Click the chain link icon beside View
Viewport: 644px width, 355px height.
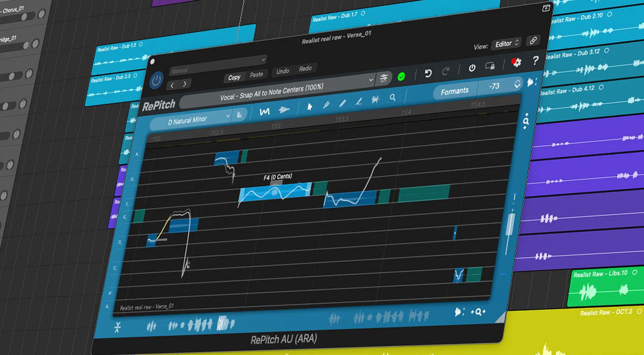[x=533, y=41]
